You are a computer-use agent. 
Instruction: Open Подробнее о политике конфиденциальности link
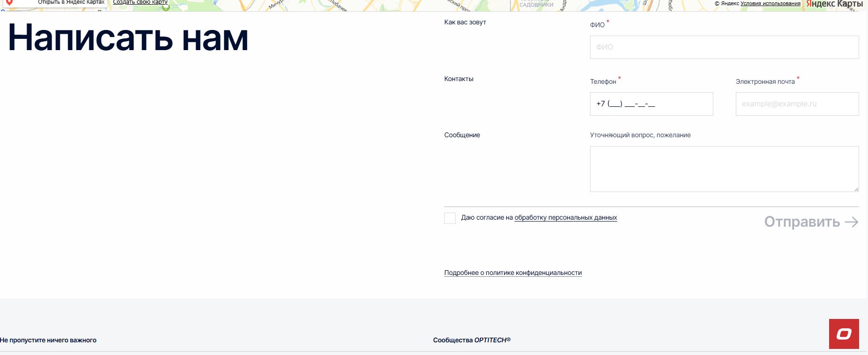click(x=513, y=273)
